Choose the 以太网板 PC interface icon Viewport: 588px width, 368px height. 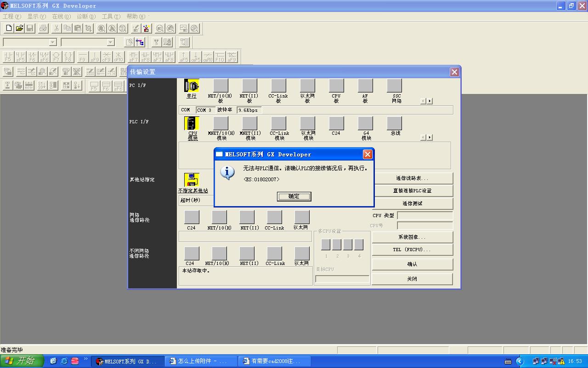click(x=307, y=86)
